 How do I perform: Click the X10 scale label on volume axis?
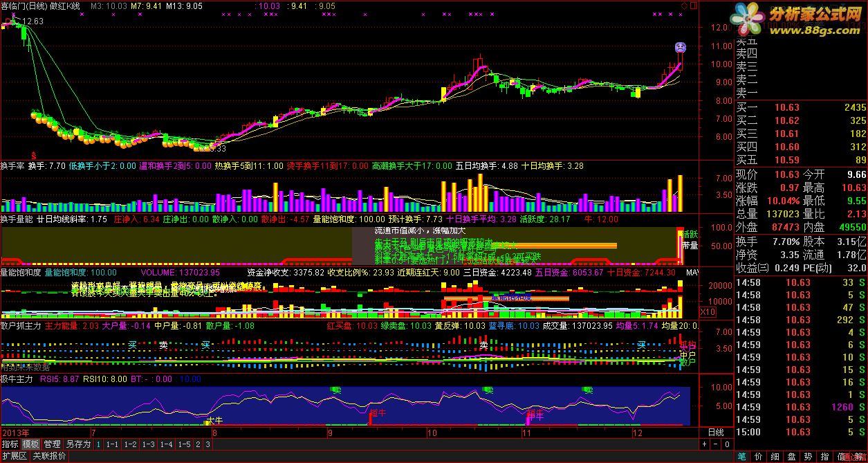click(x=708, y=312)
